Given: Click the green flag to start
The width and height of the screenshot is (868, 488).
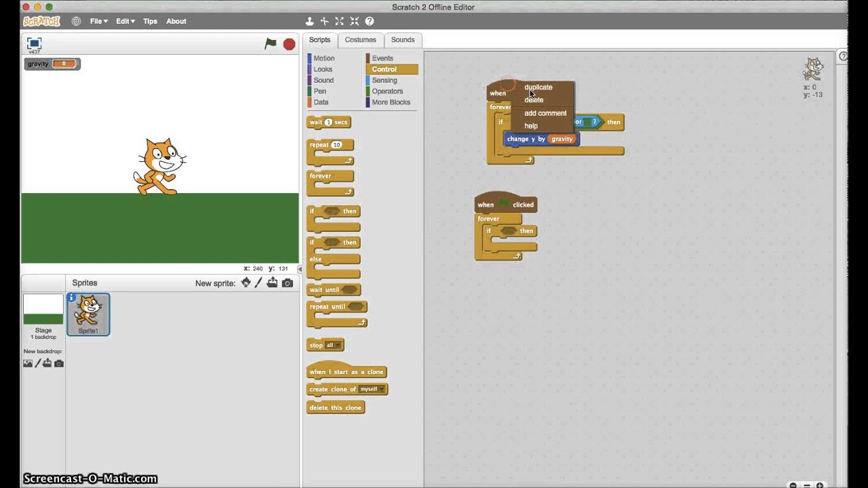Looking at the screenshot, I should coord(271,43).
